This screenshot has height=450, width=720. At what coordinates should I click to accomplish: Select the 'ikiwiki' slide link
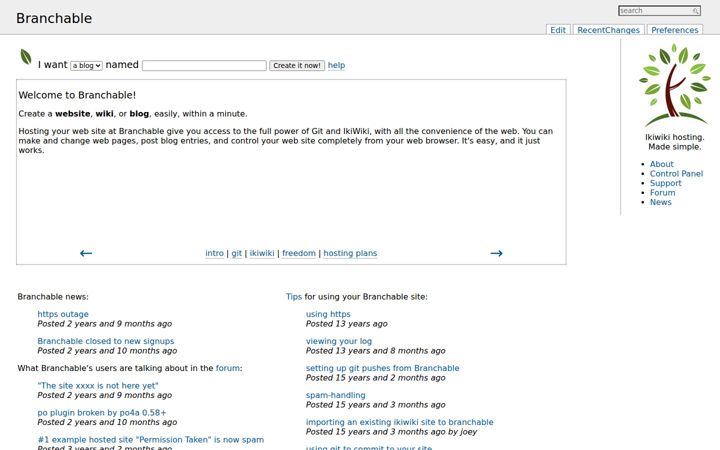tap(262, 253)
